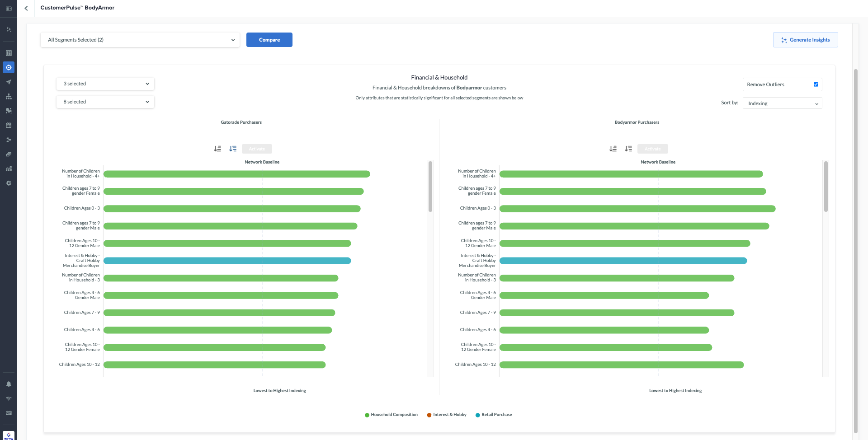Go back using the arrow beside CustomerPulse
The image size is (868, 440).
point(26,8)
